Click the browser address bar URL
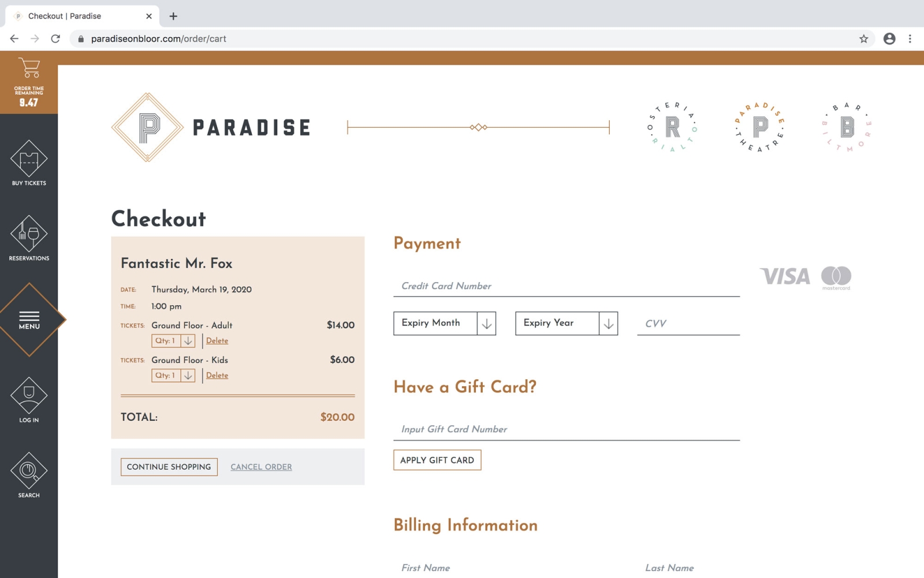The height and width of the screenshot is (578, 924). coord(159,39)
